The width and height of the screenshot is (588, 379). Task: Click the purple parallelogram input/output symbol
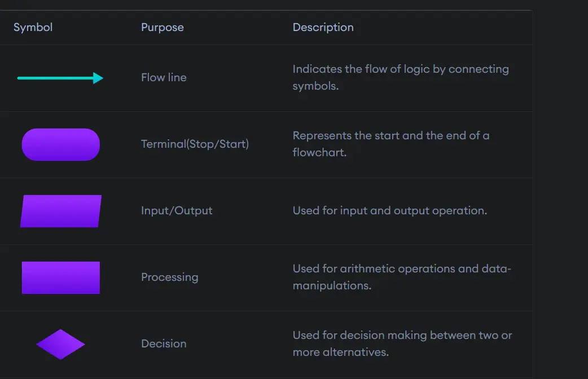pos(61,211)
